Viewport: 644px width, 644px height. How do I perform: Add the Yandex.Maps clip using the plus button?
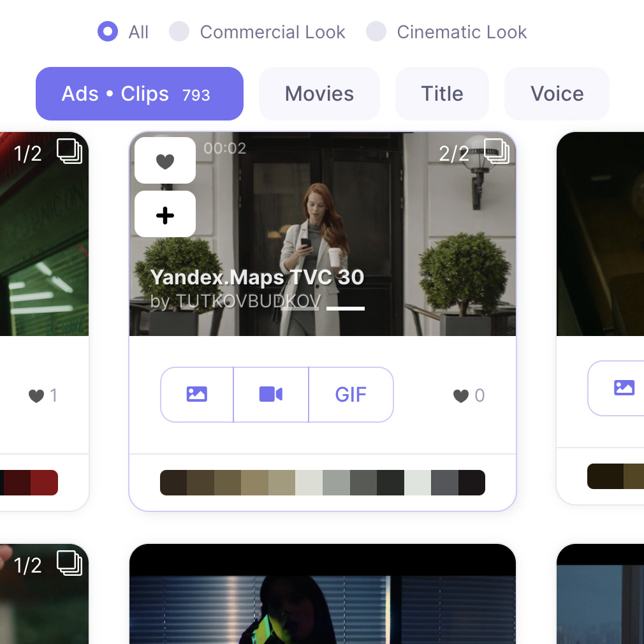pyautogui.click(x=165, y=214)
